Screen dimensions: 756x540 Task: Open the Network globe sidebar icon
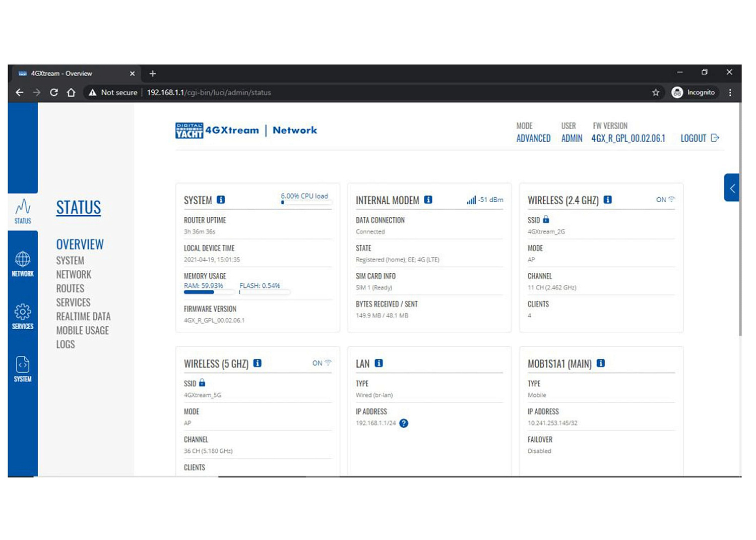tap(23, 264)
